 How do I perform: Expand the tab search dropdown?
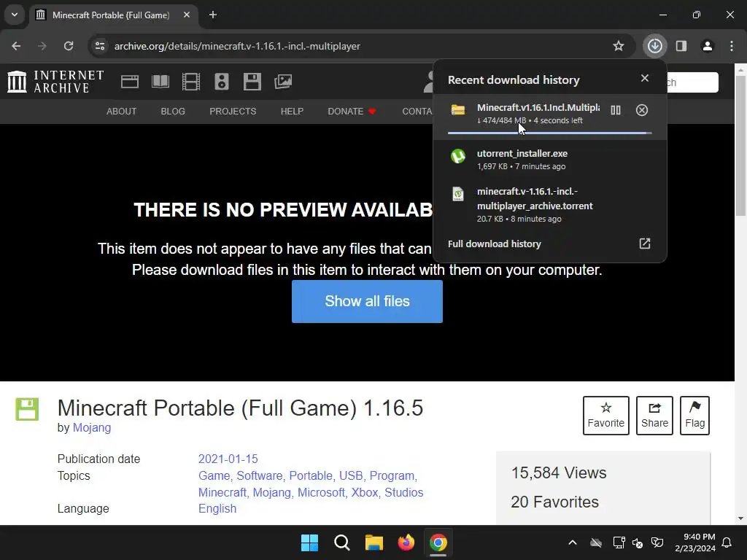click(x=15, y=15)
